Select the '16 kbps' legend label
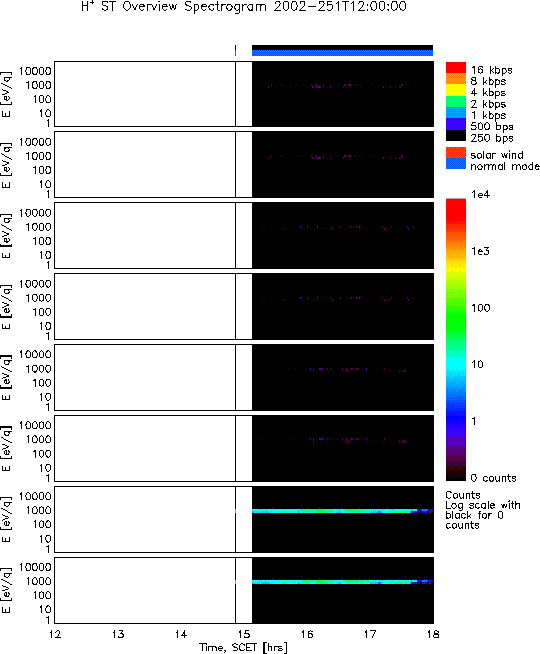Viewport: 540px width, 654px height. click(x=492, y=70)
